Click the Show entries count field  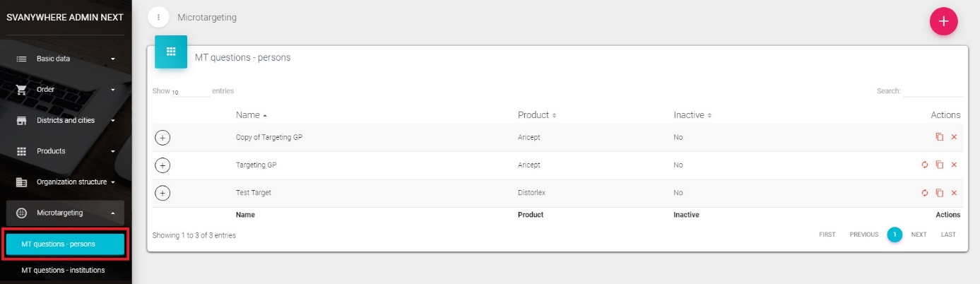pos(189,92)
